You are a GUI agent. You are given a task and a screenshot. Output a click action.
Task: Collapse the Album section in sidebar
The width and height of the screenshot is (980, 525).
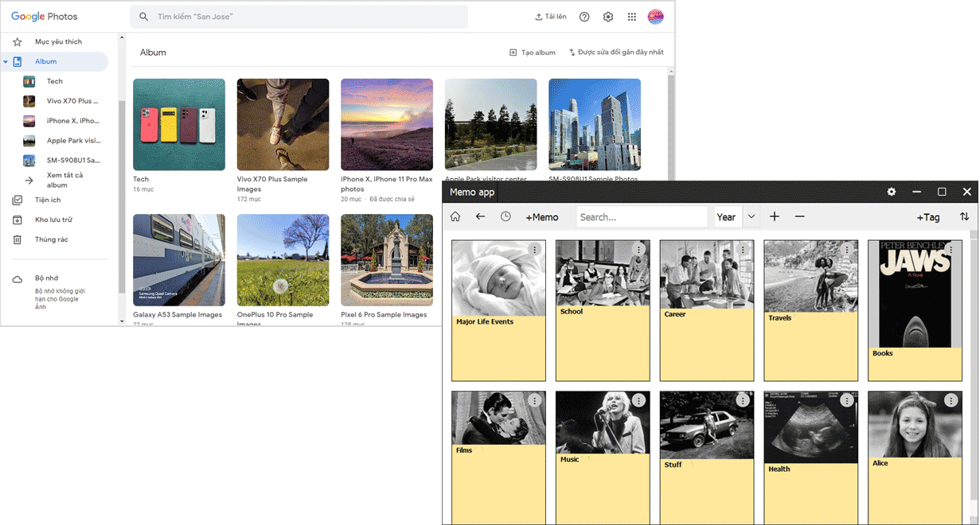click(x=6, y=62)
